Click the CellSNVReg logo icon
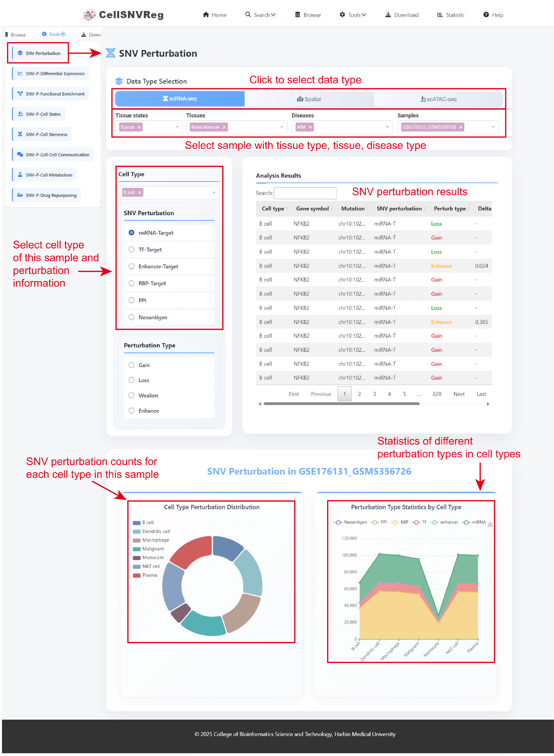The height and width of the screenshot is (756, 554). (89, 15)
